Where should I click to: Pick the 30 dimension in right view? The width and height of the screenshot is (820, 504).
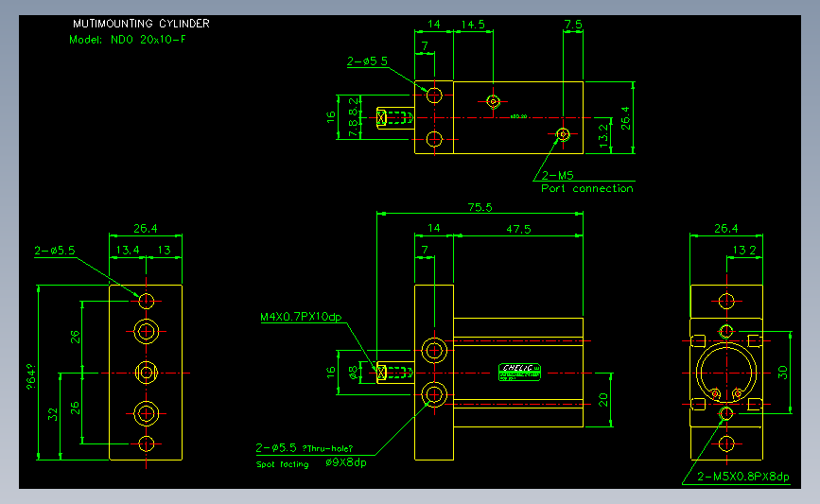[782, 373]
